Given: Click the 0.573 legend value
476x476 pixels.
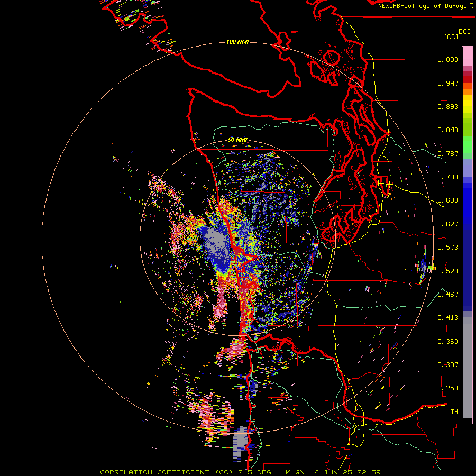Looking at the screenshot, I should tap(448, 248).
